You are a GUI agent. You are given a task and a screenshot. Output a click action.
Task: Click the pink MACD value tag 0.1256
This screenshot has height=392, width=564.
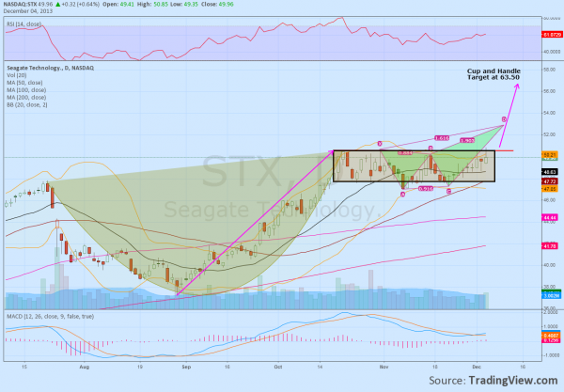551,340
